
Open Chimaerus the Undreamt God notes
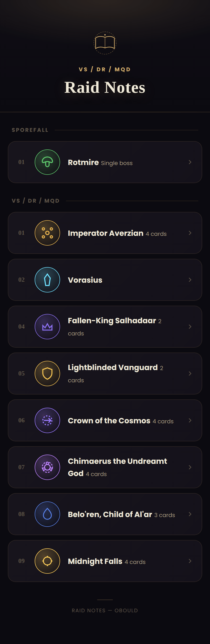105,467
